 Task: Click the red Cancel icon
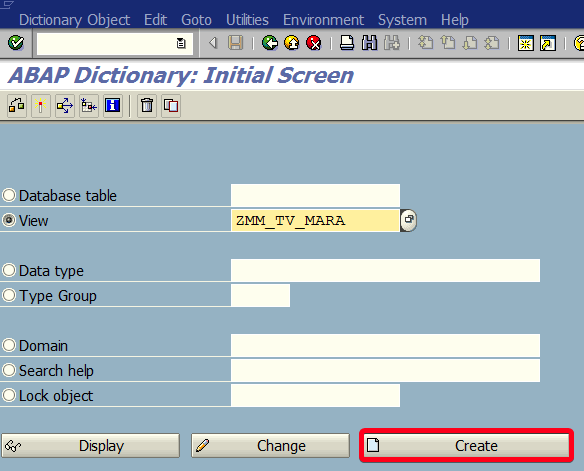314,43
